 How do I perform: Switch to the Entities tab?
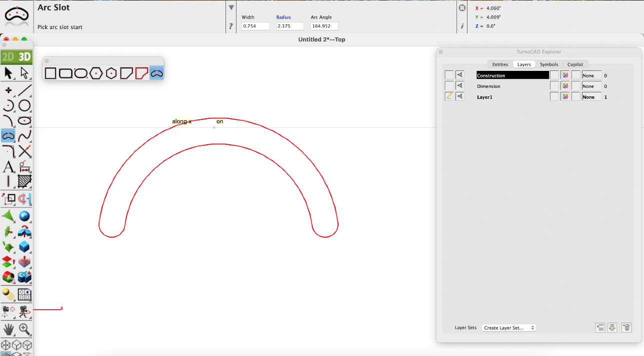[x=500, y=64]
